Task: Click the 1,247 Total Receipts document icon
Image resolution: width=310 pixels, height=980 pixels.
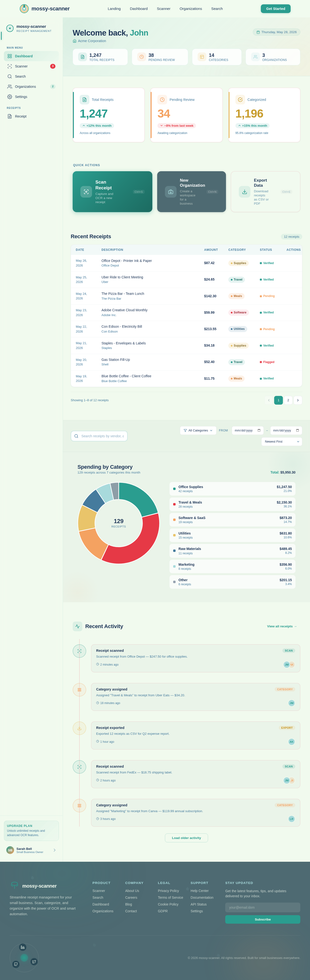Action: 83,57
